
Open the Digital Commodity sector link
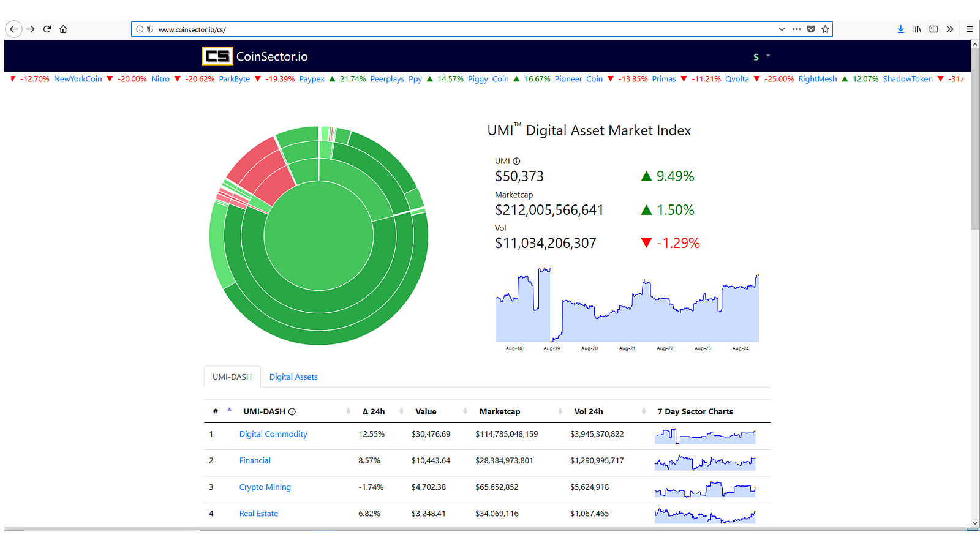[x=273, y=434]
